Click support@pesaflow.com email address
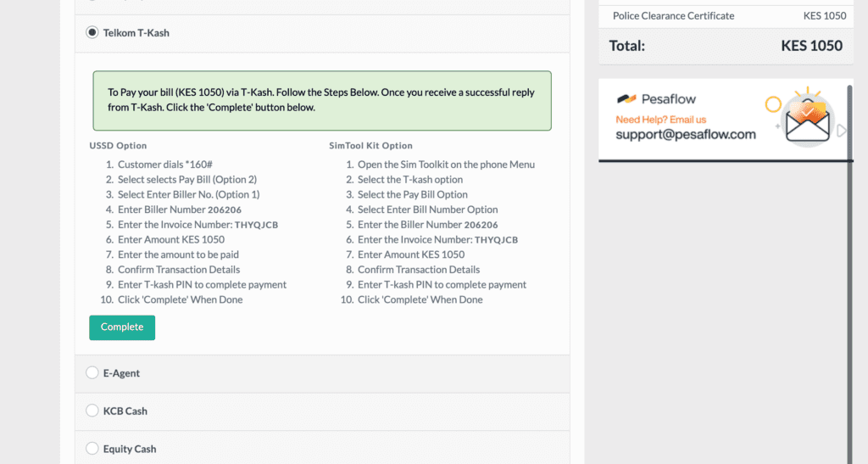The image size is (868, 464). point(685,135)
